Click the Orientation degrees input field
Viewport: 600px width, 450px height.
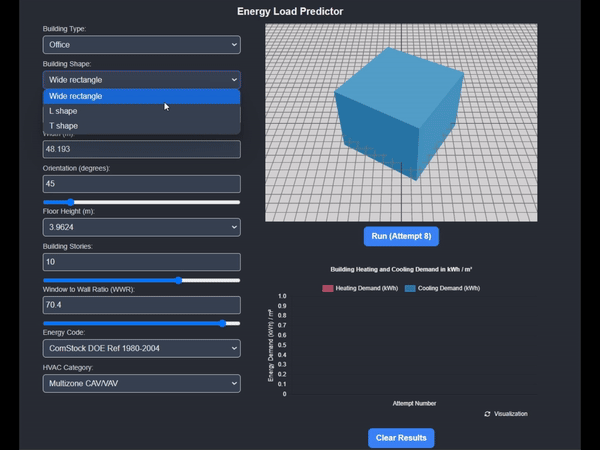point(142,184)
